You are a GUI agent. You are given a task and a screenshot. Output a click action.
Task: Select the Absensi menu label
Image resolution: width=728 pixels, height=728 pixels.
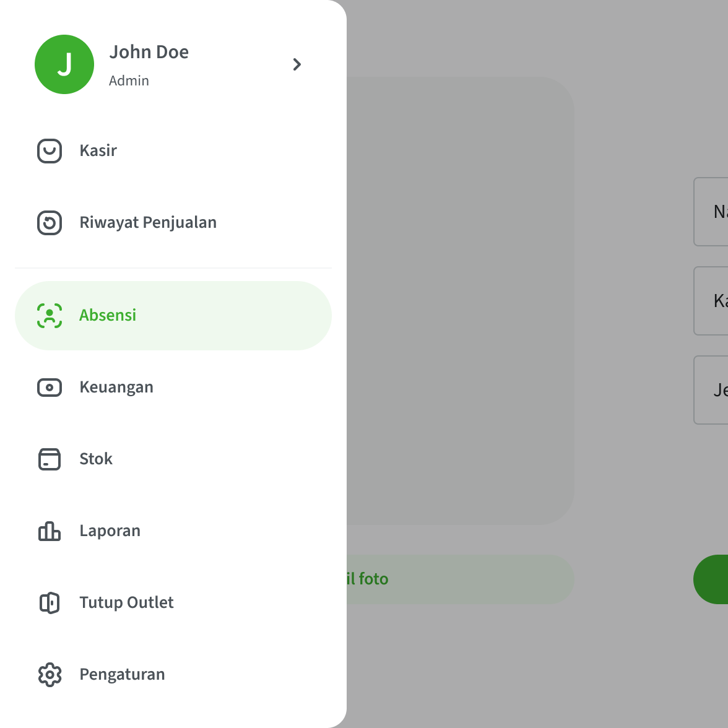[108, 315]
